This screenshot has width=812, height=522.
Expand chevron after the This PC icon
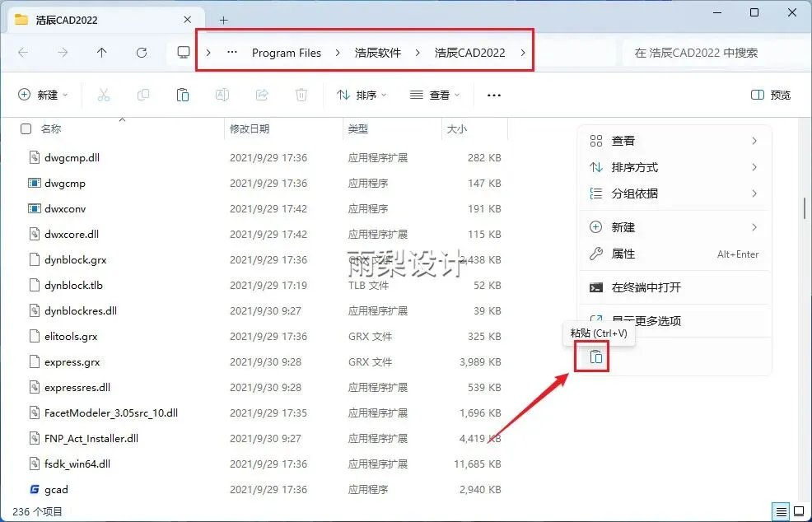[208, 53]
